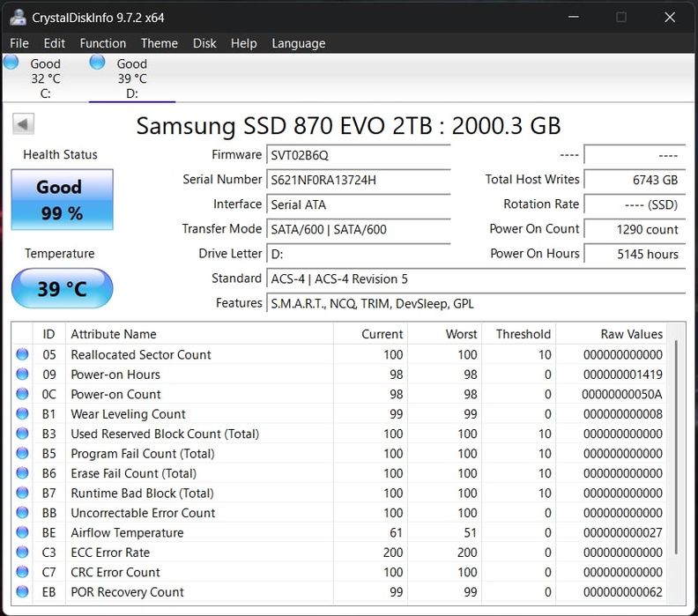Open the Help menu
Screen dimensions: 698x616
243,43
